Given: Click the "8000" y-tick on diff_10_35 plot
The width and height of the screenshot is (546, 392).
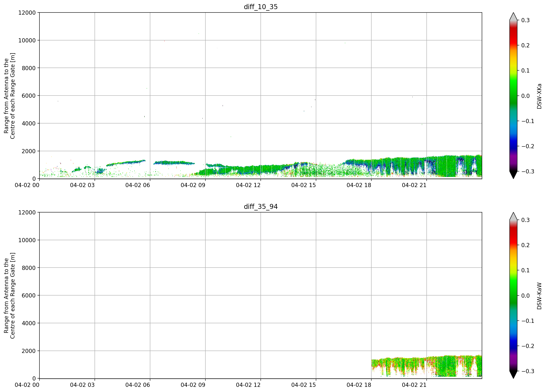Looking at the screenshot, I should (29, 68).
